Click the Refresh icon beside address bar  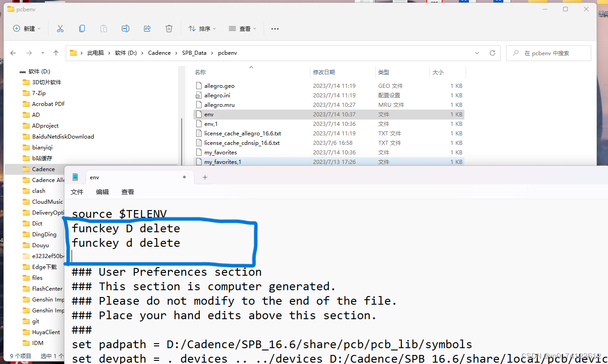coord(492,53)
